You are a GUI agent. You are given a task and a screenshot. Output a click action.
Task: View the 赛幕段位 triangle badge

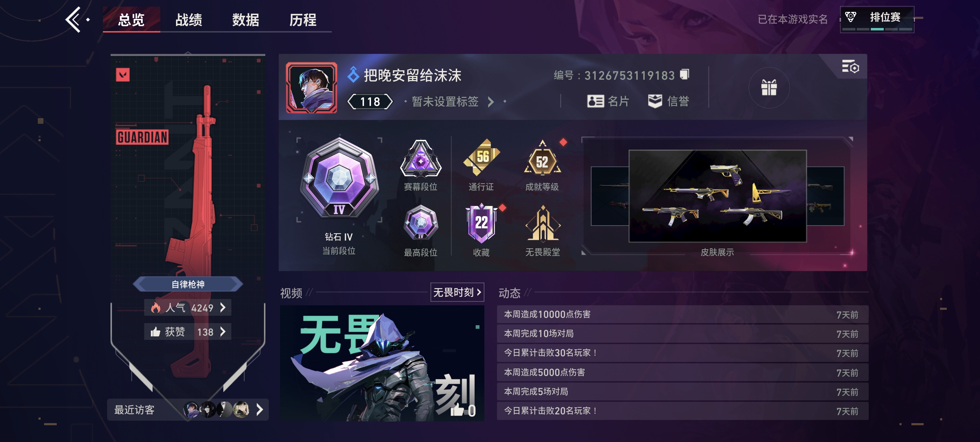pyautogui.click(x=420, y=158)
